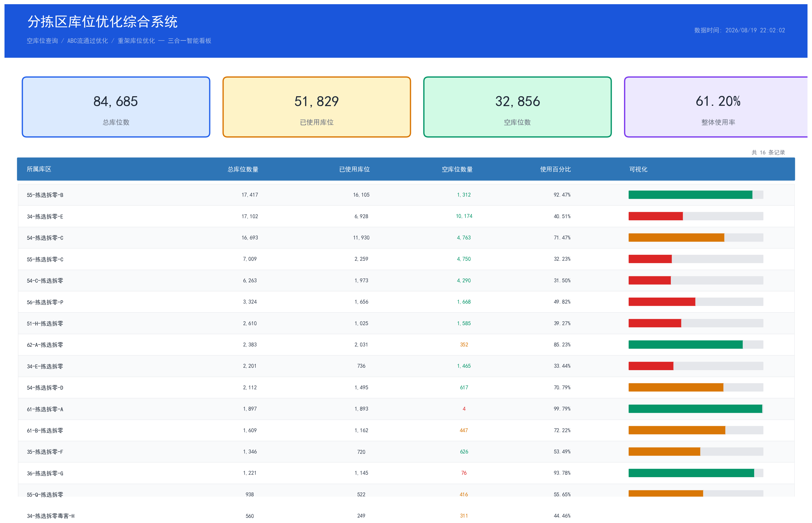812x523 pixels.
Task: Select the row name 35-拣选拆零-F
Action: 45,452
